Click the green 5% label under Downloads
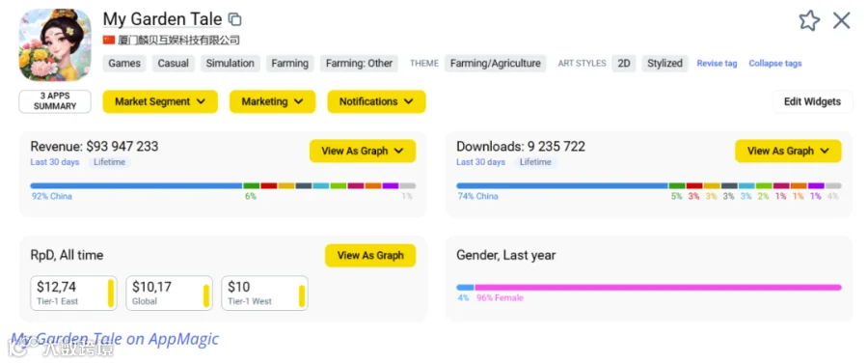This screenshot has height=364, width=868. coord(676,196)
